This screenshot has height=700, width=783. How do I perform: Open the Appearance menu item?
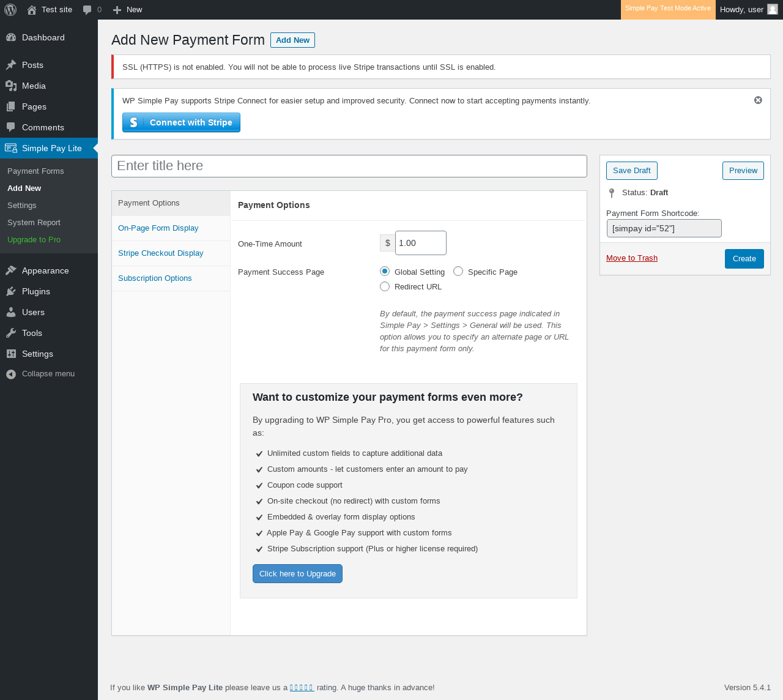[49, 270]
